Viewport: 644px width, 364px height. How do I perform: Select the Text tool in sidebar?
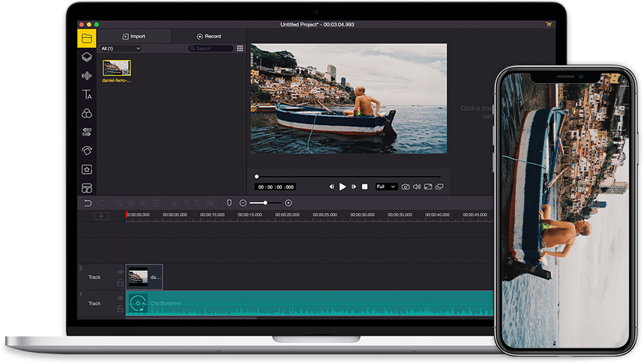coord(87,94)
